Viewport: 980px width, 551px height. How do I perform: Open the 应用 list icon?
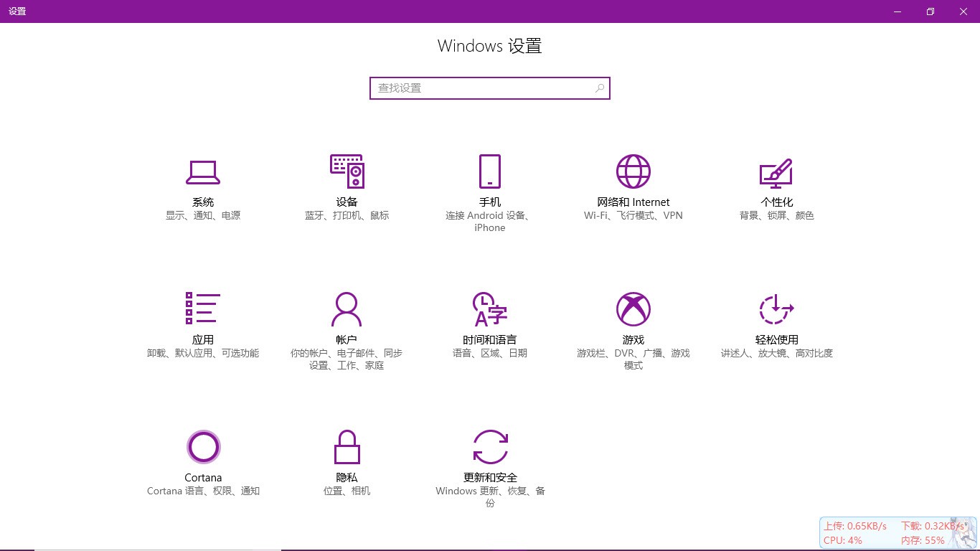[203, 309]
